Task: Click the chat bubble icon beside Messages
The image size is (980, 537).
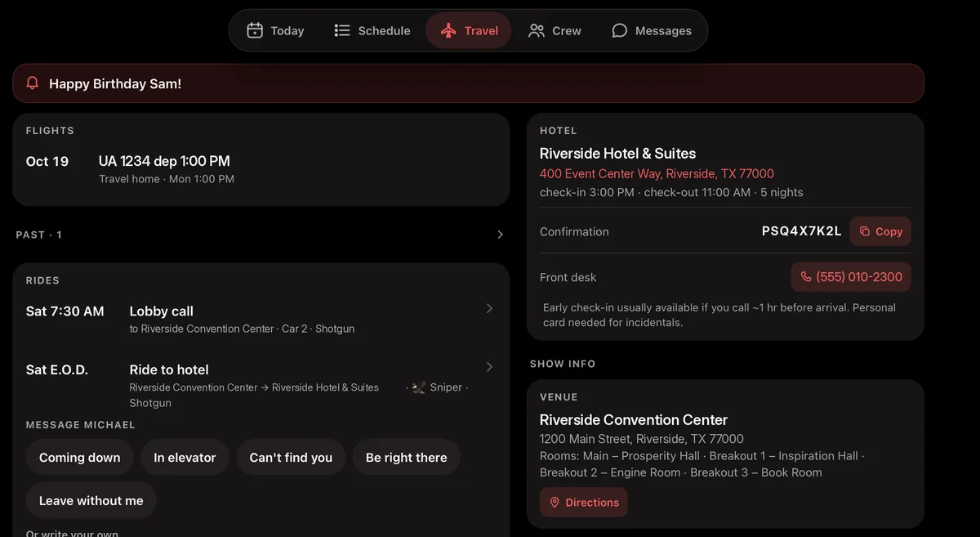Action: (x=620, y=31)
